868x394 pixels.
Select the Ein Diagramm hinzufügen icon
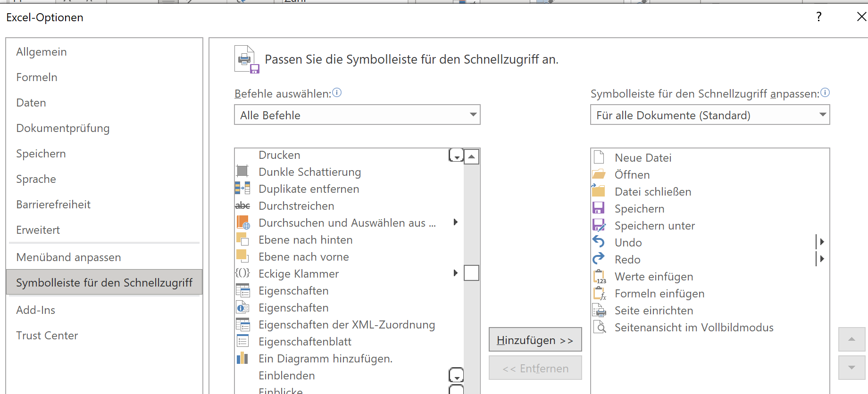(242, 358)
